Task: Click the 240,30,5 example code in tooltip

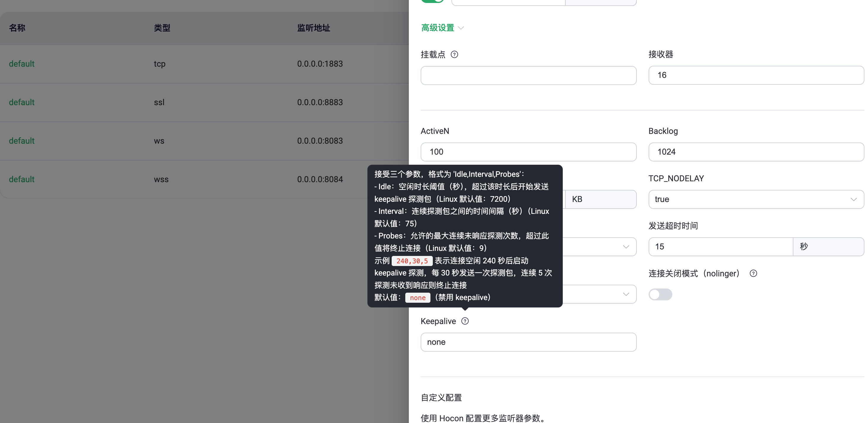Action: 412,261
